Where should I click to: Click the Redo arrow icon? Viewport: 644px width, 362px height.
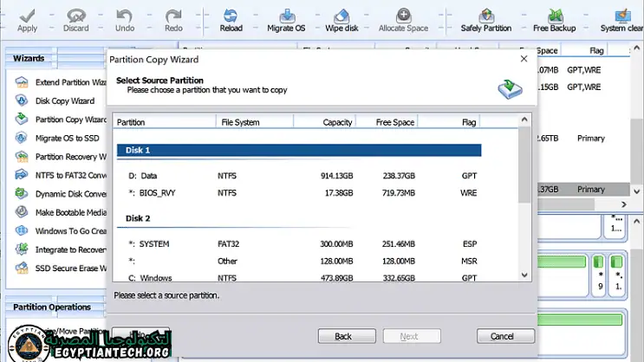[x=173, y=16]
